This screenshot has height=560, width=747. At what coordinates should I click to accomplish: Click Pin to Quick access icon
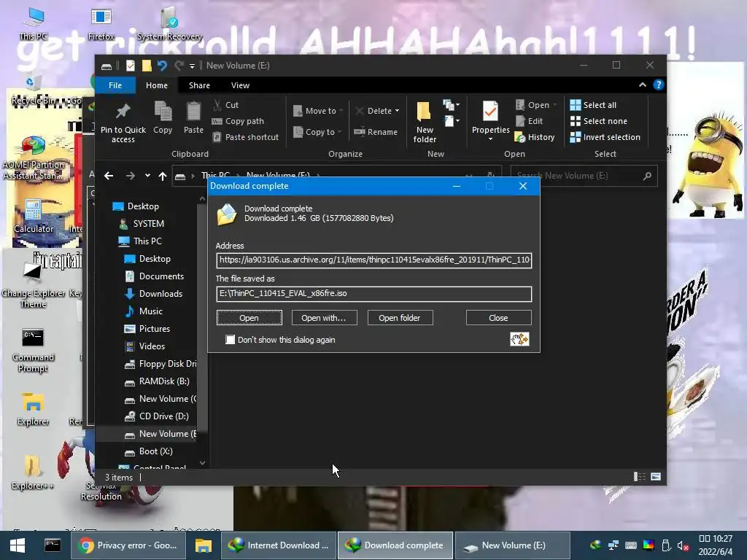123,122
